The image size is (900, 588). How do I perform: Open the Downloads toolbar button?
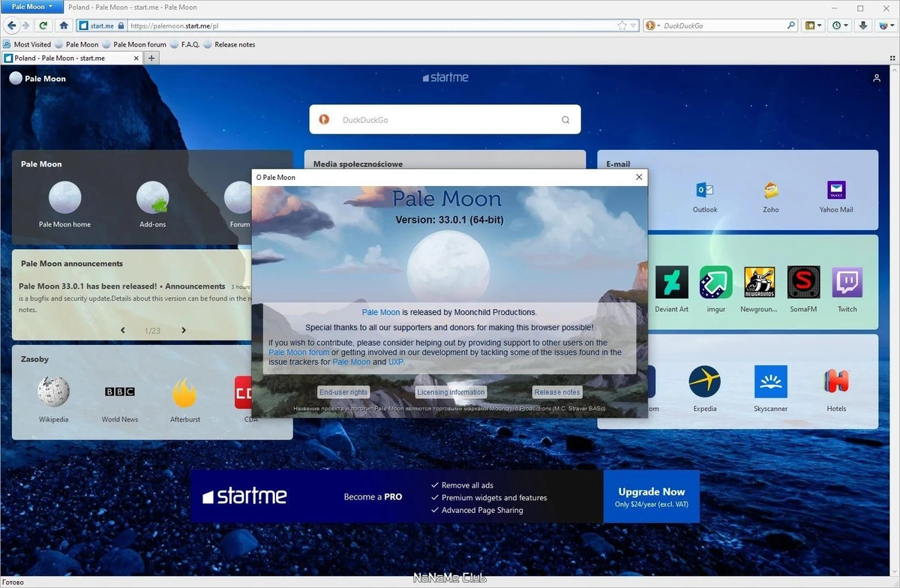pos(863,25)
